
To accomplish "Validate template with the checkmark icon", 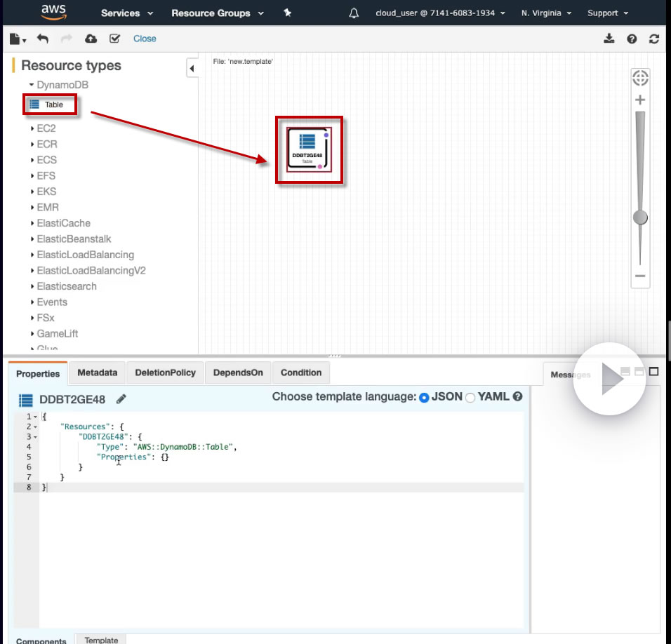I will pos(114,39).
